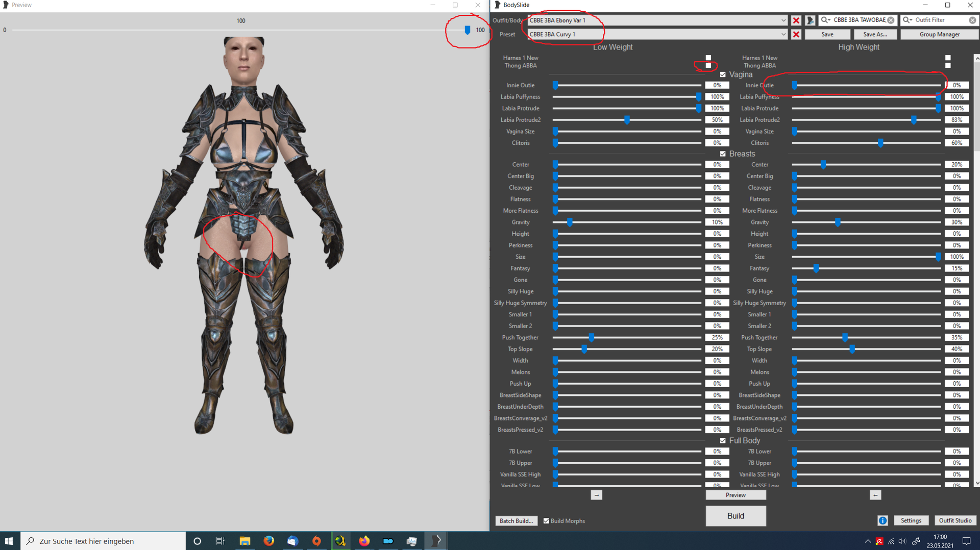Click the Low Weight Push Together slider handle

point(591,337)
